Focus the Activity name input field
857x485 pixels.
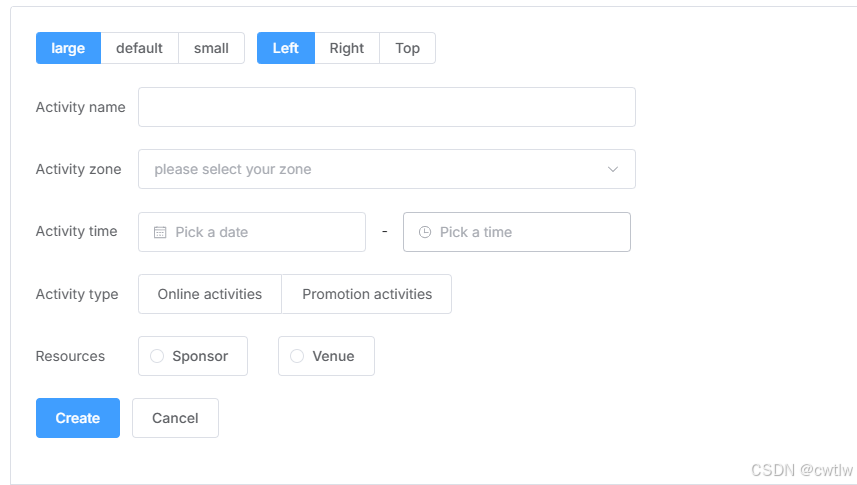tap(387, 107)
